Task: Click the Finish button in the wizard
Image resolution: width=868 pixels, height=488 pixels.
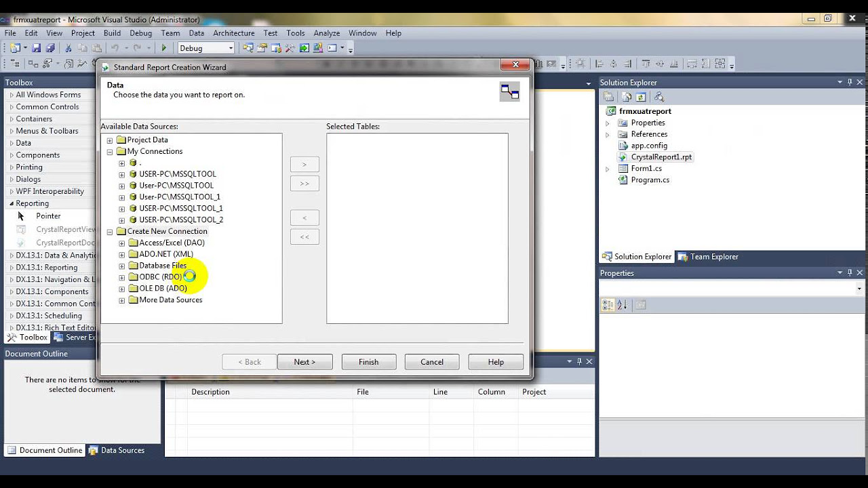Action: (x=368, y=362)
